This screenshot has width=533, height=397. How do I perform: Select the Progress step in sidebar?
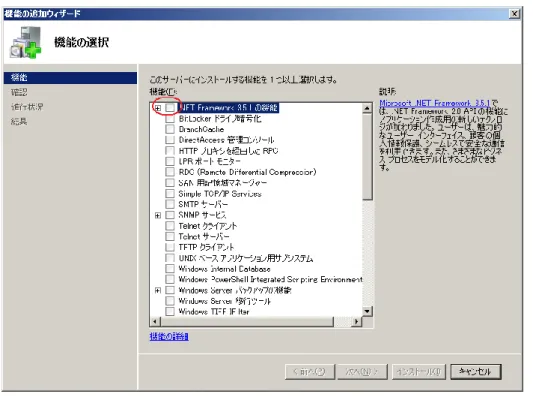point(27,107)
